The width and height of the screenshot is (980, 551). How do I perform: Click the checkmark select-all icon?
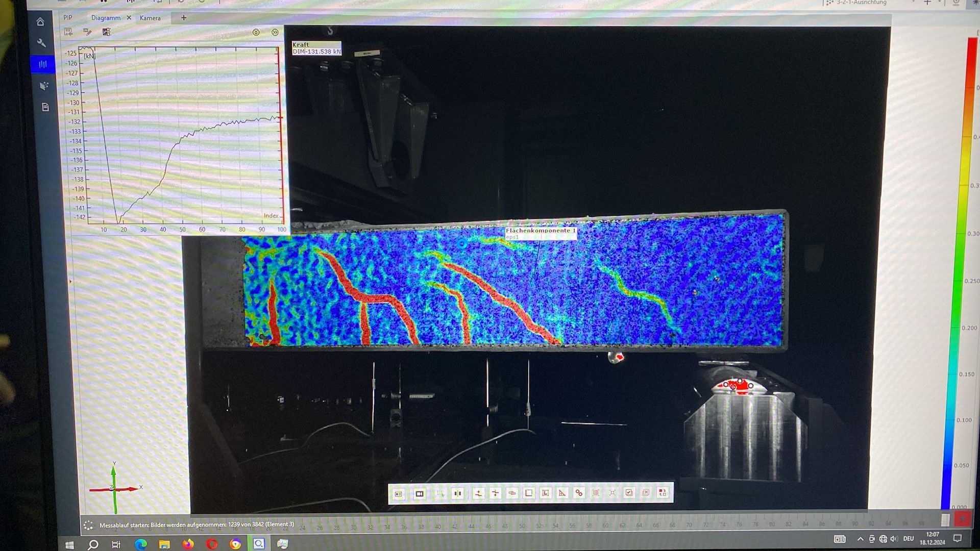point(629,493)
